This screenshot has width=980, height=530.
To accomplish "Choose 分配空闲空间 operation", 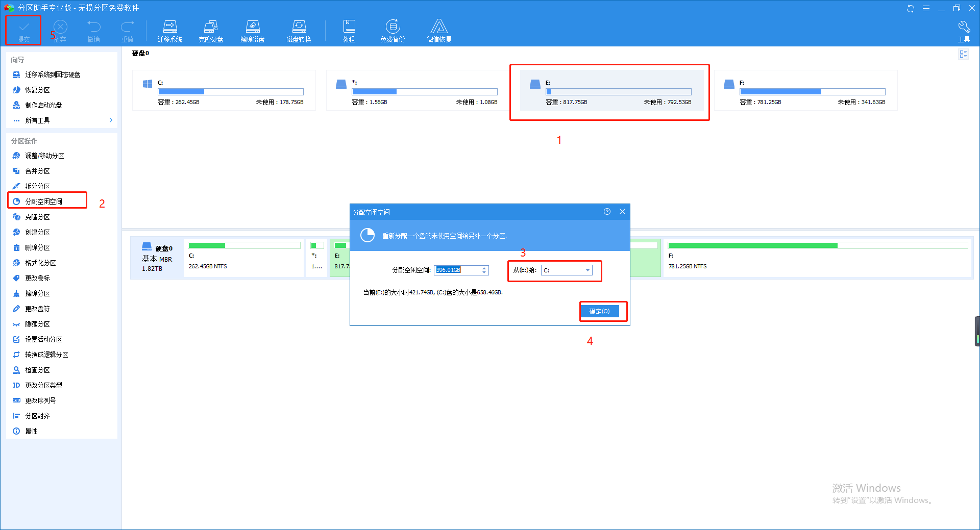I will click(43, 201).
